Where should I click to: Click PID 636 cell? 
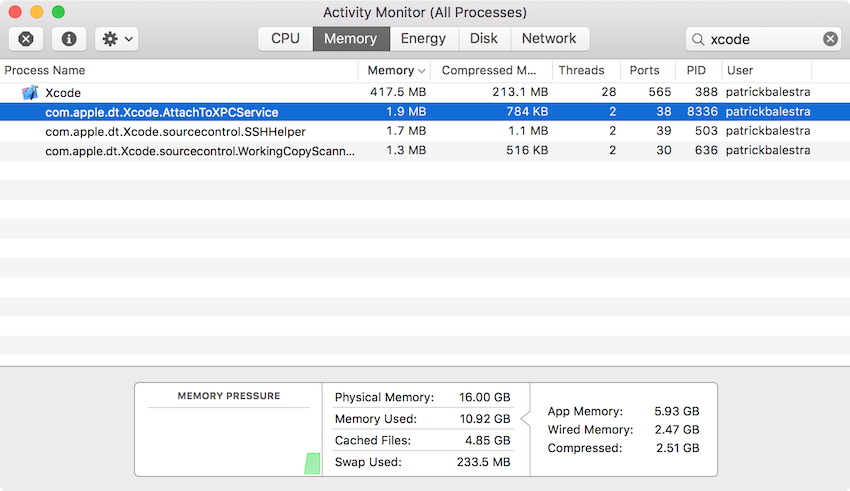[x=706, y=151]
